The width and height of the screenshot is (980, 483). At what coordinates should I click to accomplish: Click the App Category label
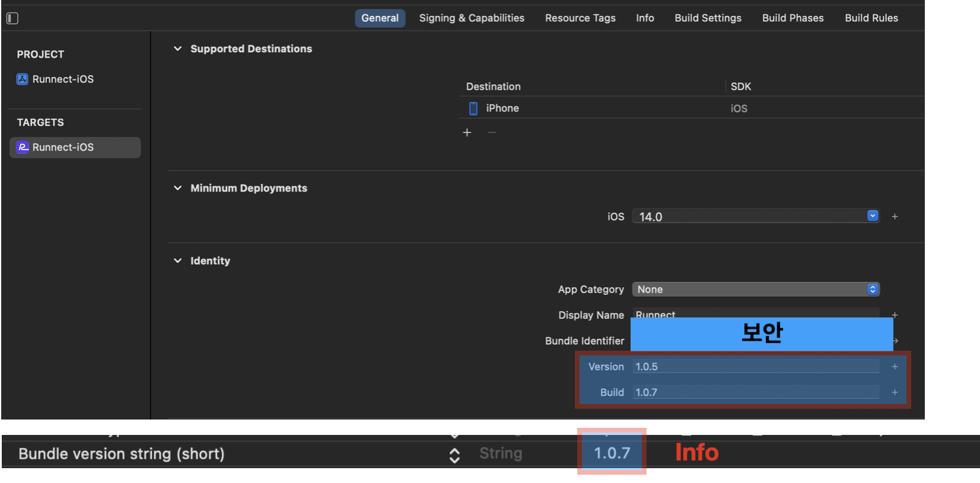click(x=591, y=290)
